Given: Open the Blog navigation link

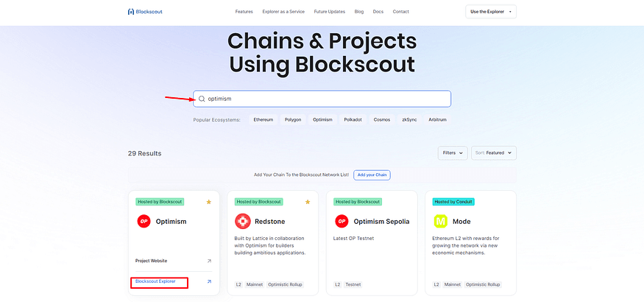Looking at the screenshot, I should [359, 12].
